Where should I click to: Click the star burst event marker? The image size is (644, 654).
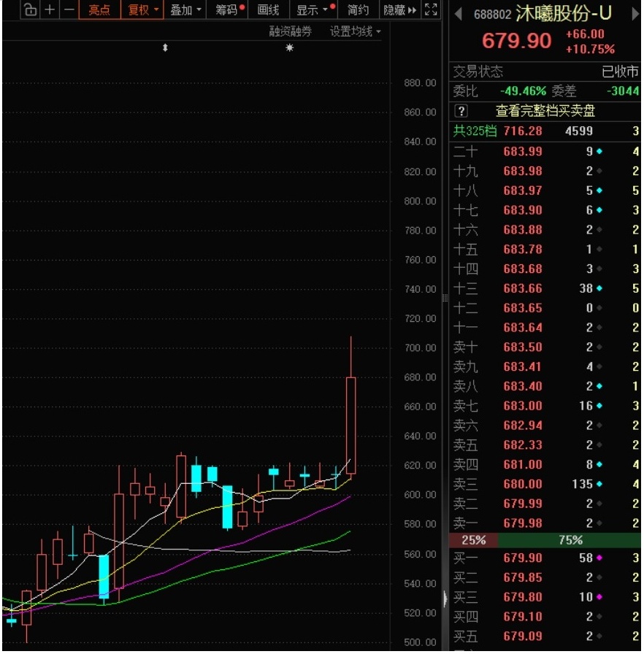click(289, 48)
